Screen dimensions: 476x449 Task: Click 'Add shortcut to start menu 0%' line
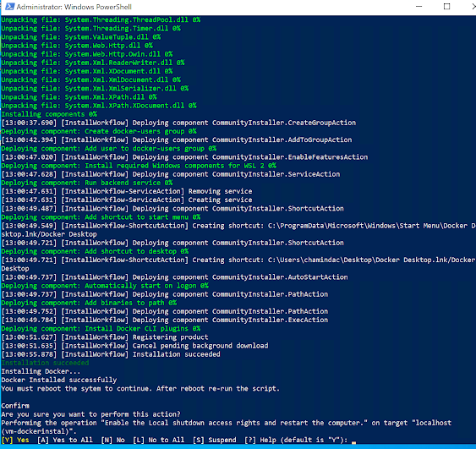(101, 216)
